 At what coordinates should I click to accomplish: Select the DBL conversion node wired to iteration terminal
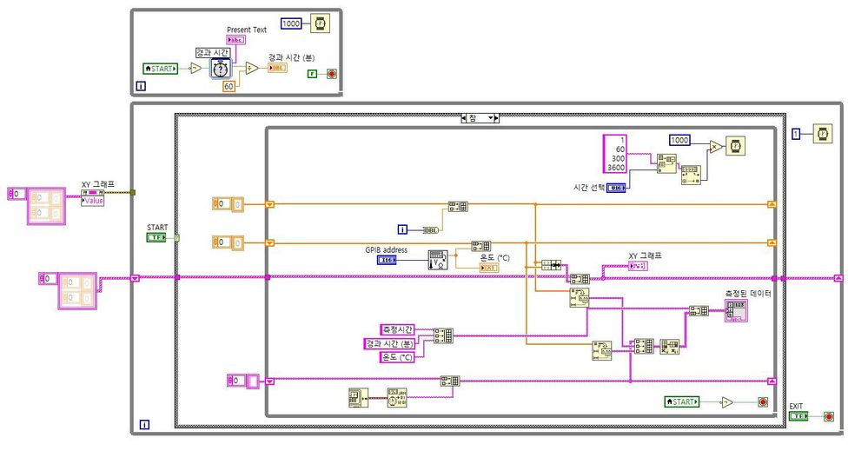click(x=431, y=229)
